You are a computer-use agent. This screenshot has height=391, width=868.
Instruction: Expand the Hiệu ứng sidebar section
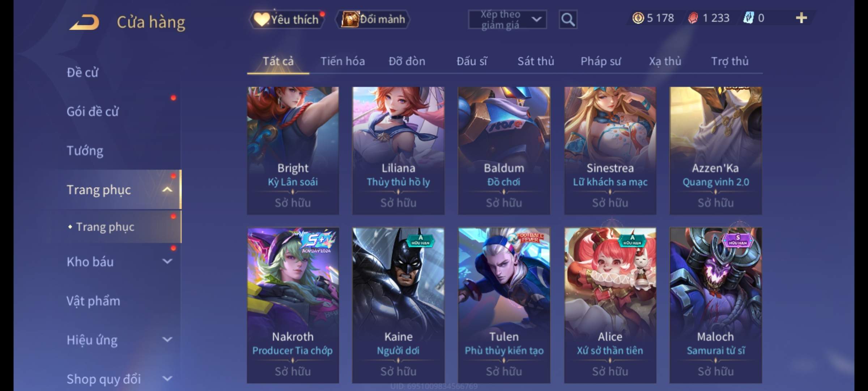167,339
